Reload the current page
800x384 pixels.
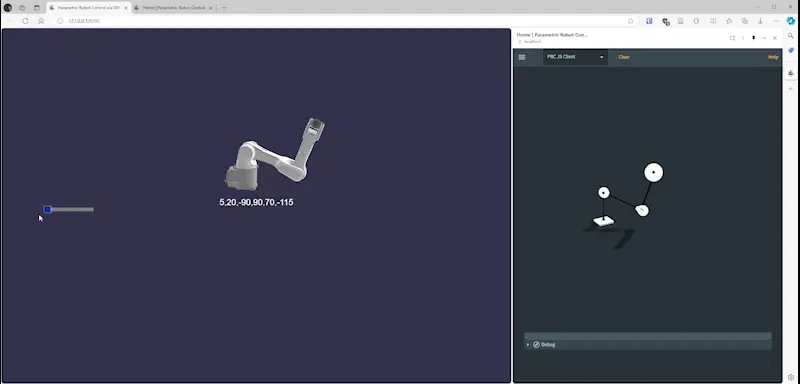(x=25, y=21)
